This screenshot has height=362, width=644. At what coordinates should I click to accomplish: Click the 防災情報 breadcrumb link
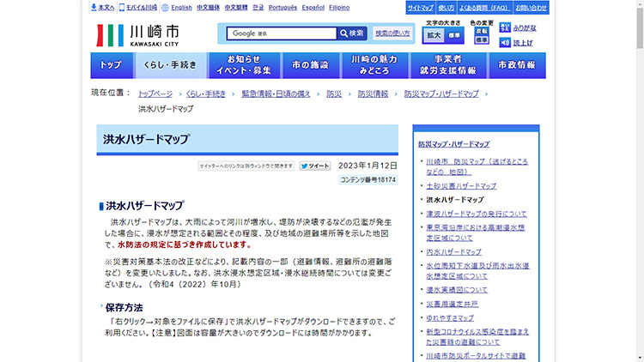coord(373,94)
